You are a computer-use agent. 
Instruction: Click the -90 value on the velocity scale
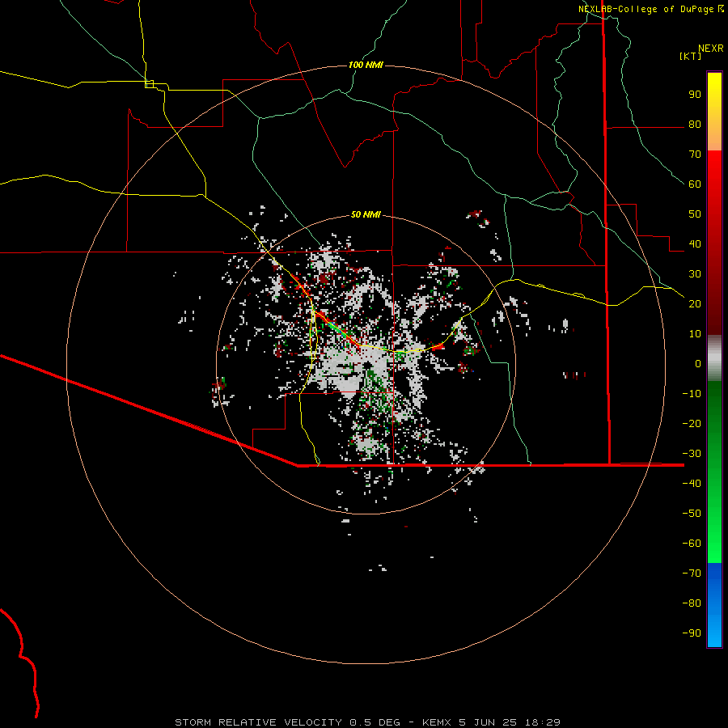click(x=692, y=633)
